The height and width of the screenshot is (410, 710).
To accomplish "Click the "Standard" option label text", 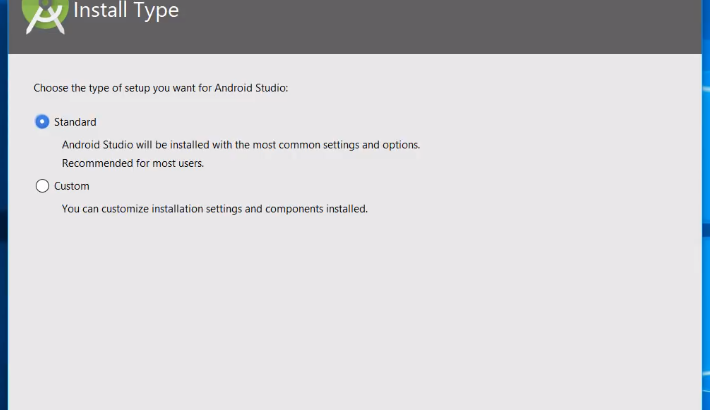I will (x=75, y=122).
